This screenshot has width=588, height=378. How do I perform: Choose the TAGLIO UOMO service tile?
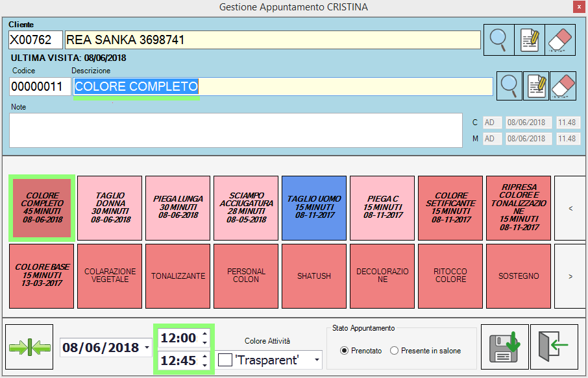[314, 207]
